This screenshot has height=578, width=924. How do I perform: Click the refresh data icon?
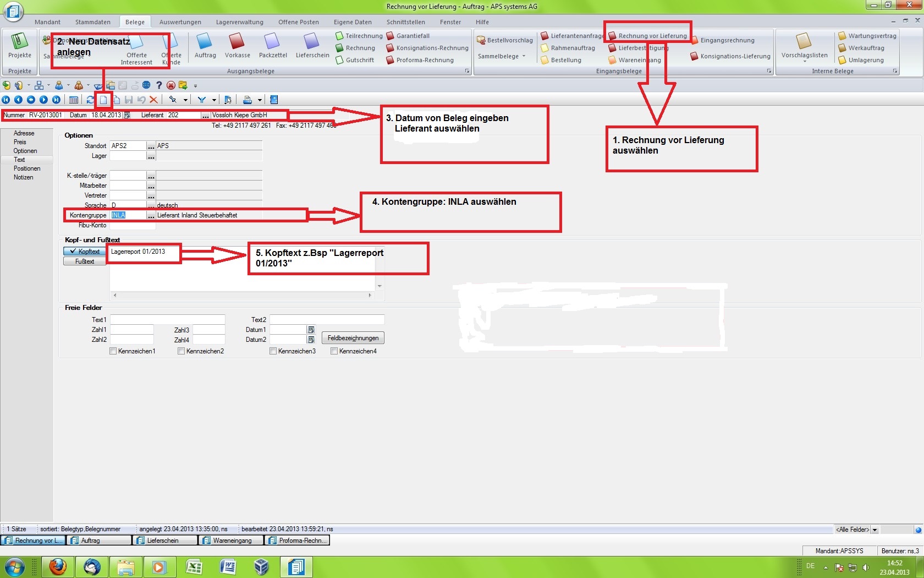[90, 100]
